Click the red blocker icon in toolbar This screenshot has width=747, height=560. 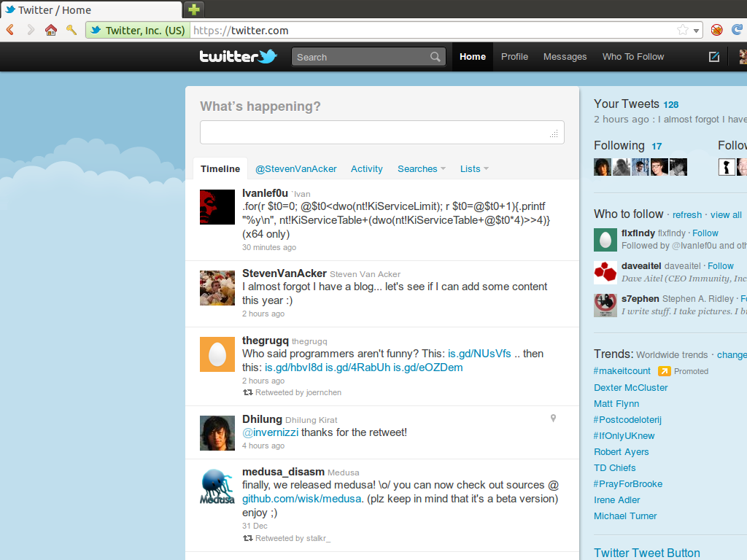716,30
